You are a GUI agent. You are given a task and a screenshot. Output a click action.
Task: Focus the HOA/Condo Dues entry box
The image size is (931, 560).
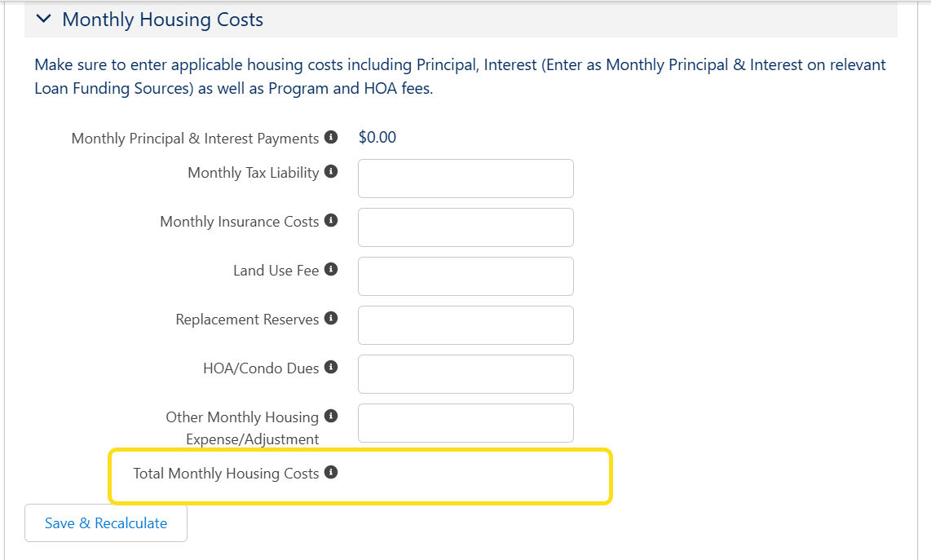point(465,374)
